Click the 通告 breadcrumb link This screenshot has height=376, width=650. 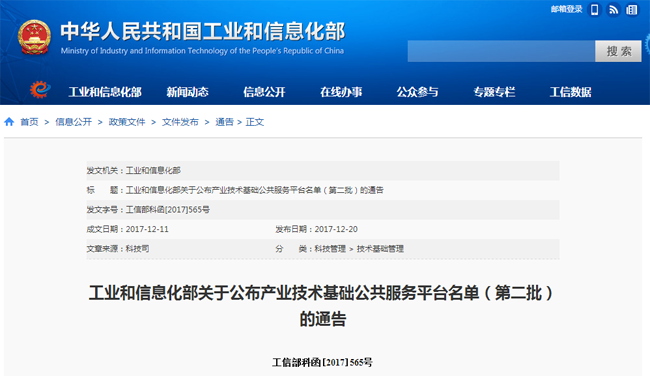pyautogui.click(x=224, y=122)
